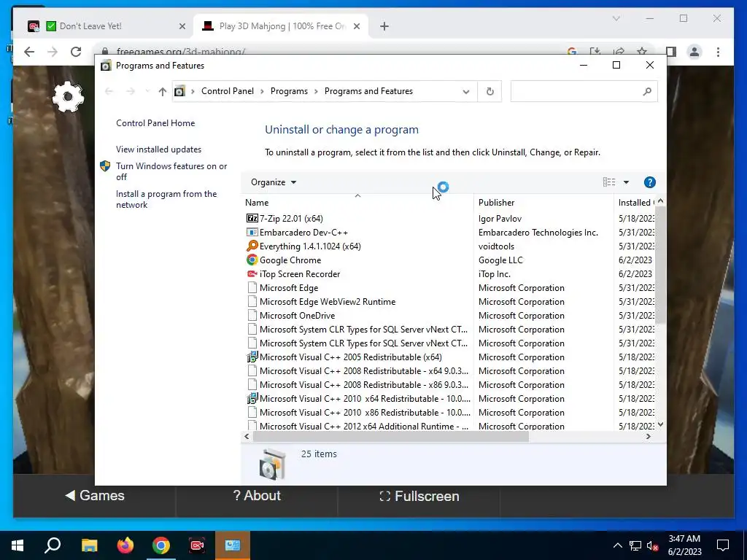The image size is (747, 560).
Task: Click Programs in the breadcrumb path
Action: [289, 91]
